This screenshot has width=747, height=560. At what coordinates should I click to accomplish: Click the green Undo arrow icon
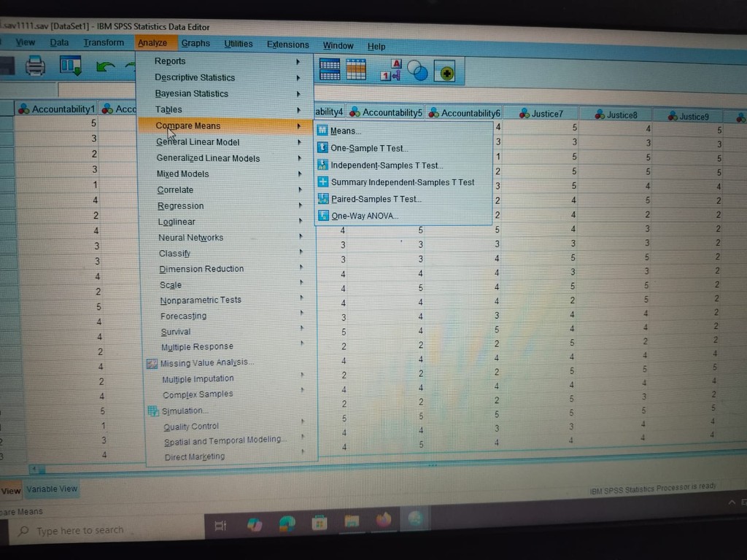point(105,66)
